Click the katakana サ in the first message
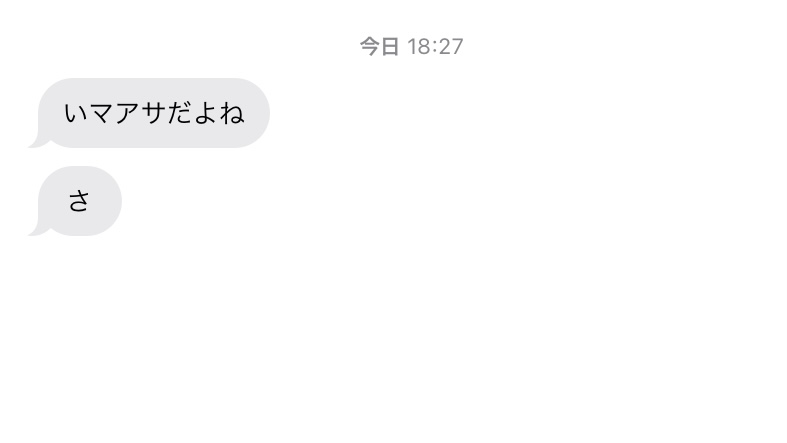The width and height of the screenshot is (787, 443). coord(154,113)
